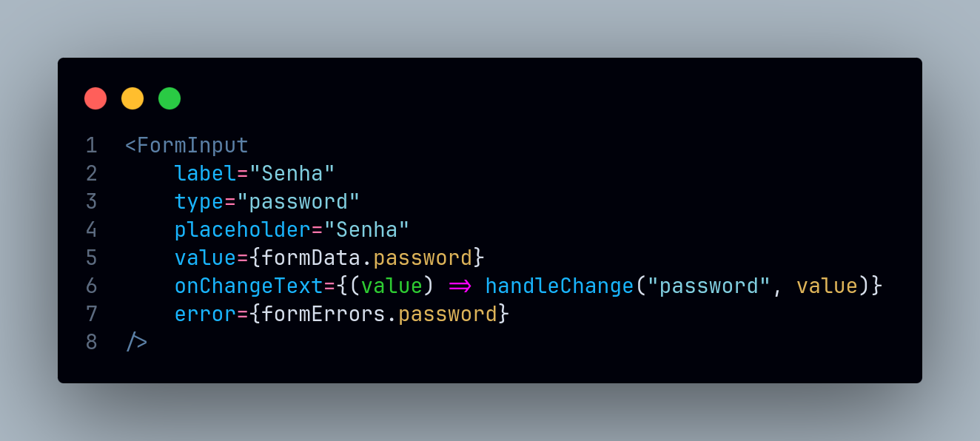980x441 pixels.
Task: Click line number 1 in gutter
Action: [91, 145]
